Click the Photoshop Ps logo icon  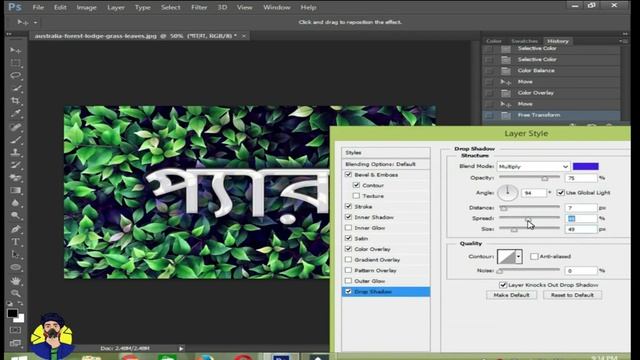coord(15,7)
